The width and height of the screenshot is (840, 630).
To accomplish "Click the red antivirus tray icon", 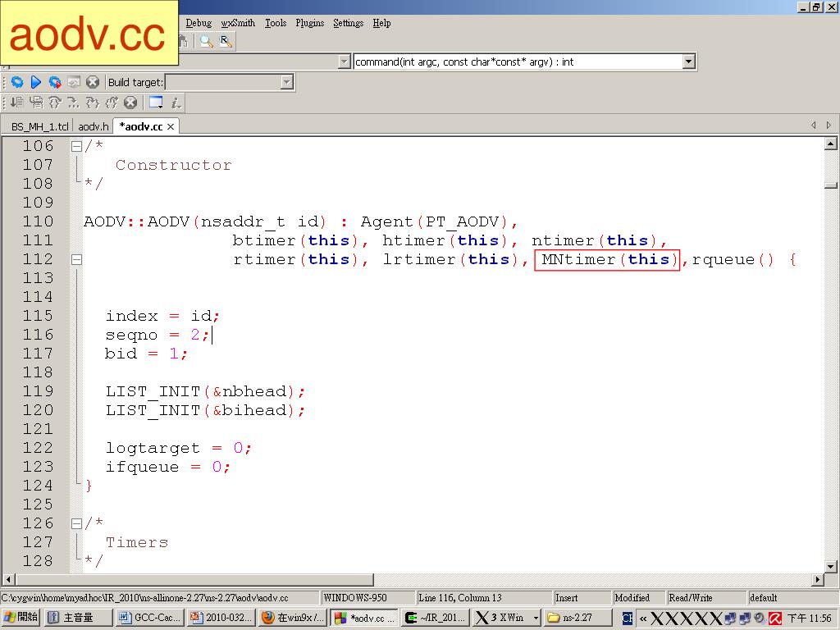I will pos(774,619).
